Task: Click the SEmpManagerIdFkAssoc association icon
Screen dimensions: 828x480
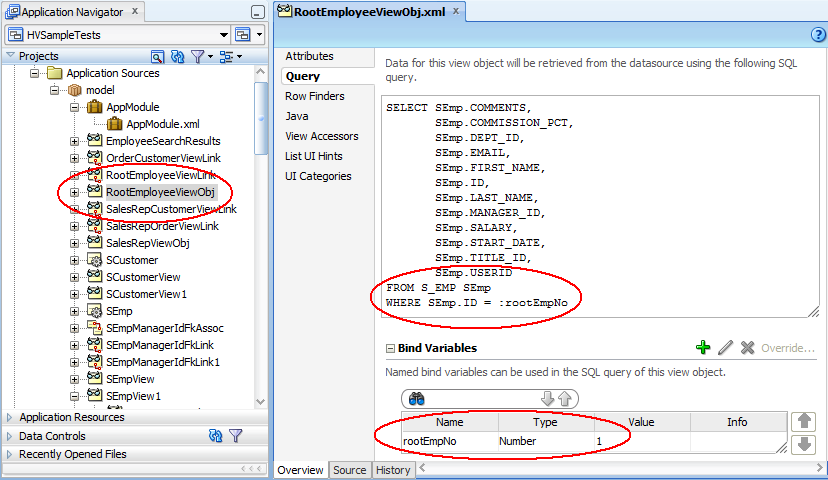Action: pyautogui.click(x=95, y=328)
